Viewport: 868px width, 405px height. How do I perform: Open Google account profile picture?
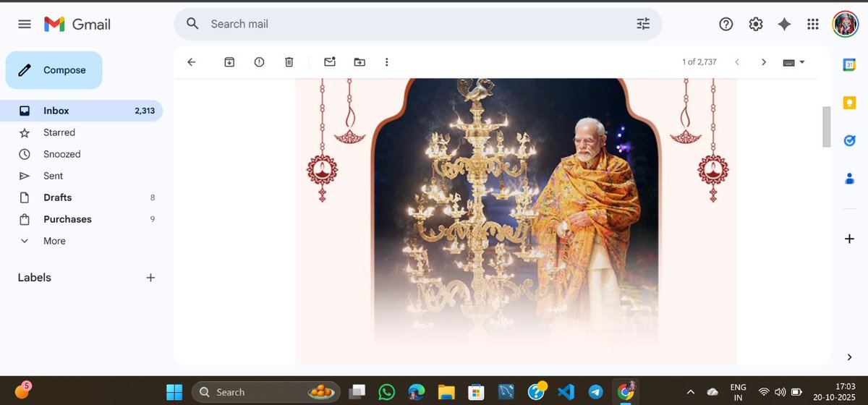(845, 24)
